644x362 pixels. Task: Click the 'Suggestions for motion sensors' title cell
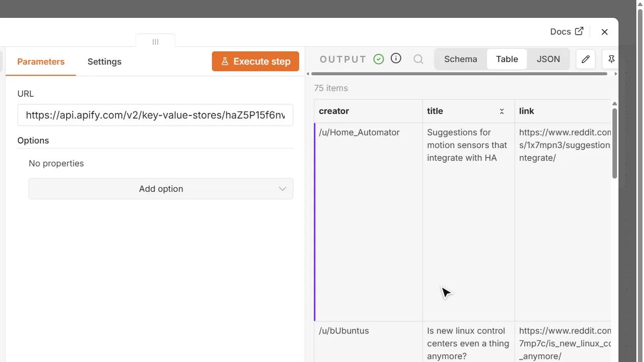tap(469, 222)
